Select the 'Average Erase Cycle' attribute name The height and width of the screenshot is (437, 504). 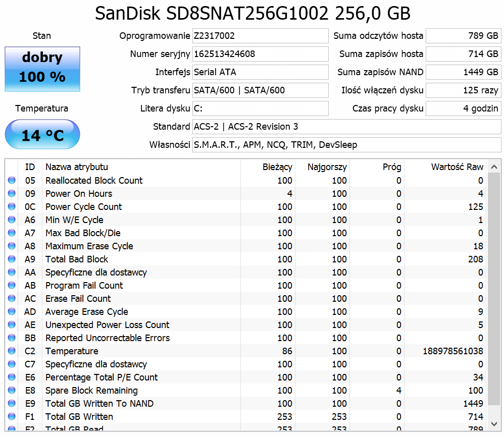tap(86, 312)
